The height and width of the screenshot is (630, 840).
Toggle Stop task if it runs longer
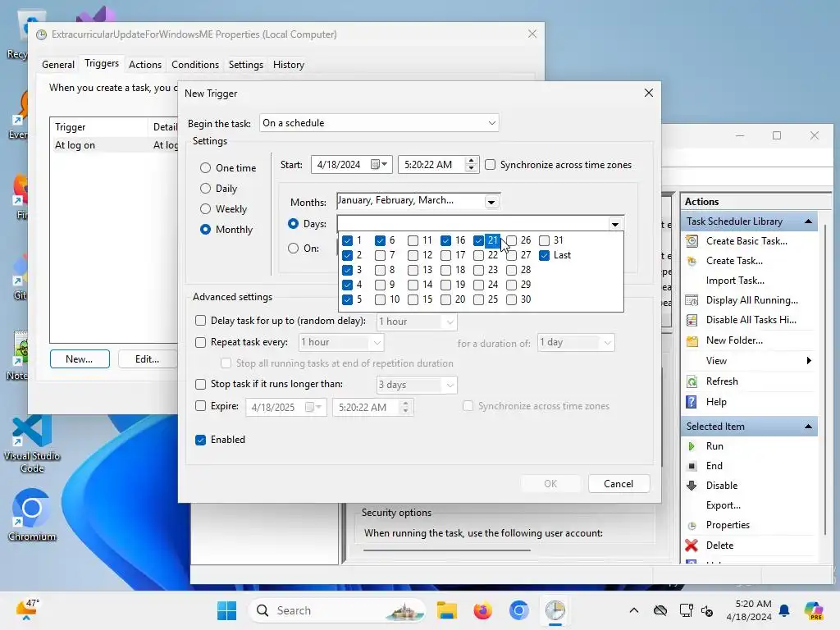coord(200,384)
